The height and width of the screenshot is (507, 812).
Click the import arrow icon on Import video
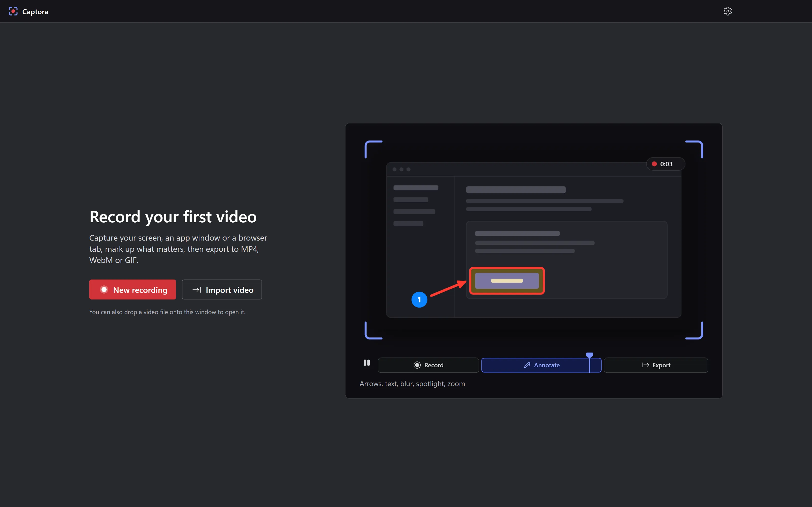pos(197,289)
